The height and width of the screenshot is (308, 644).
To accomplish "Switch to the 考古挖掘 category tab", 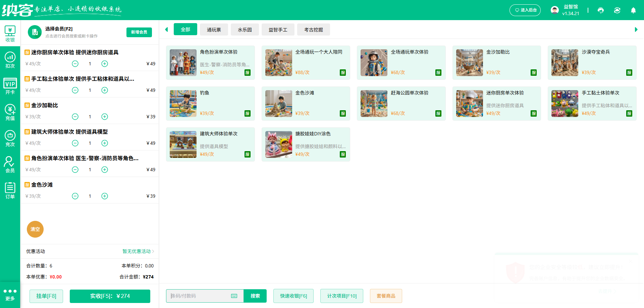I will 313,29.
